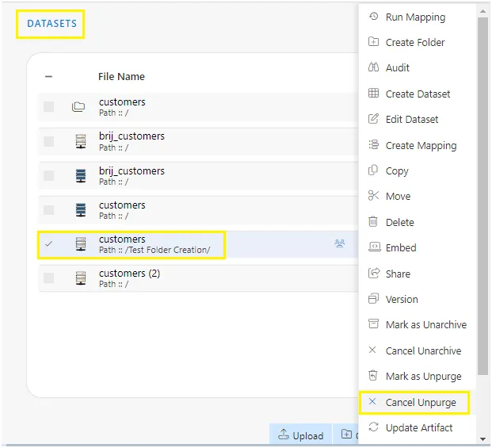Click the Cancel Unarchive X icon
This screenshot has width=492, height=448.
pyautogui.click(x=372, y=350)
